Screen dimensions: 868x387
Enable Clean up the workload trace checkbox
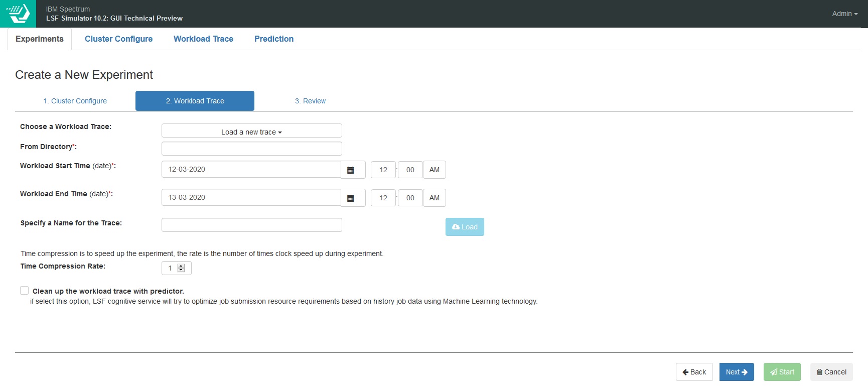point(24,291)
